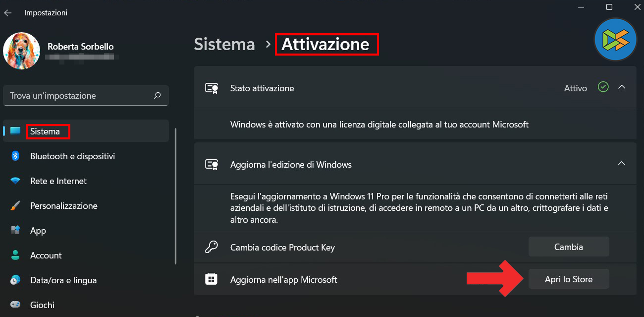
Task: Click the Personalizzazione paintbrush icon
Action: coord(15,206)
